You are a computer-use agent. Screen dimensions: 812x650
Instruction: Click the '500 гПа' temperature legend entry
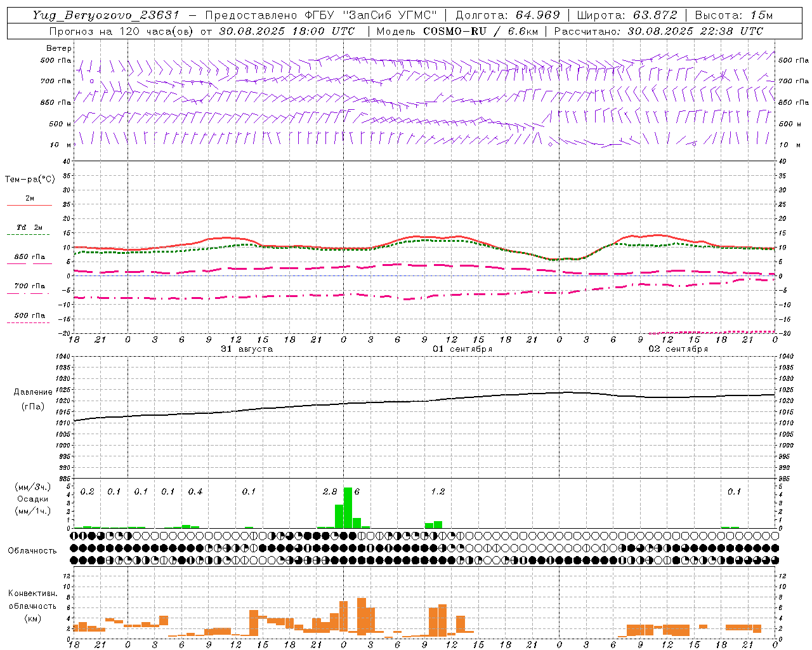(29, 315)
